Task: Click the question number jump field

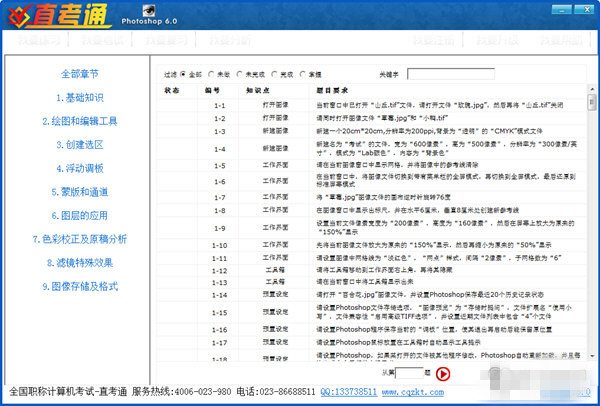Action: [x=409, y=374]
